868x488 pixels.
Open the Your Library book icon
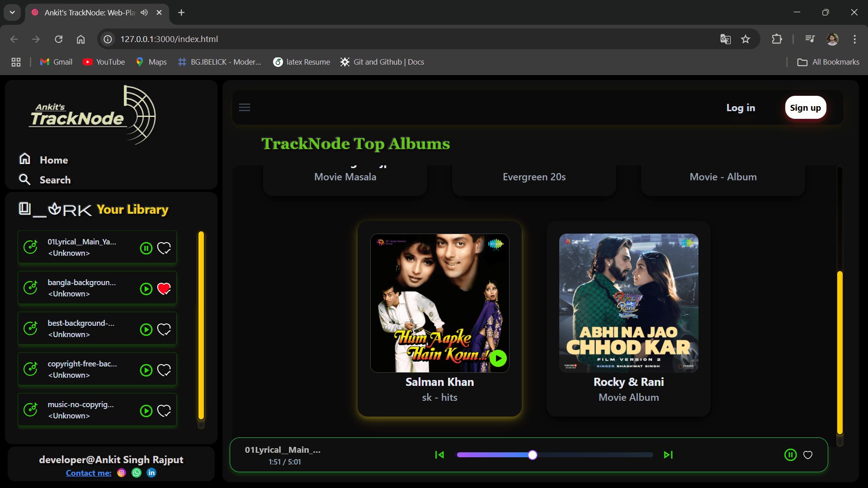point(24,208)
